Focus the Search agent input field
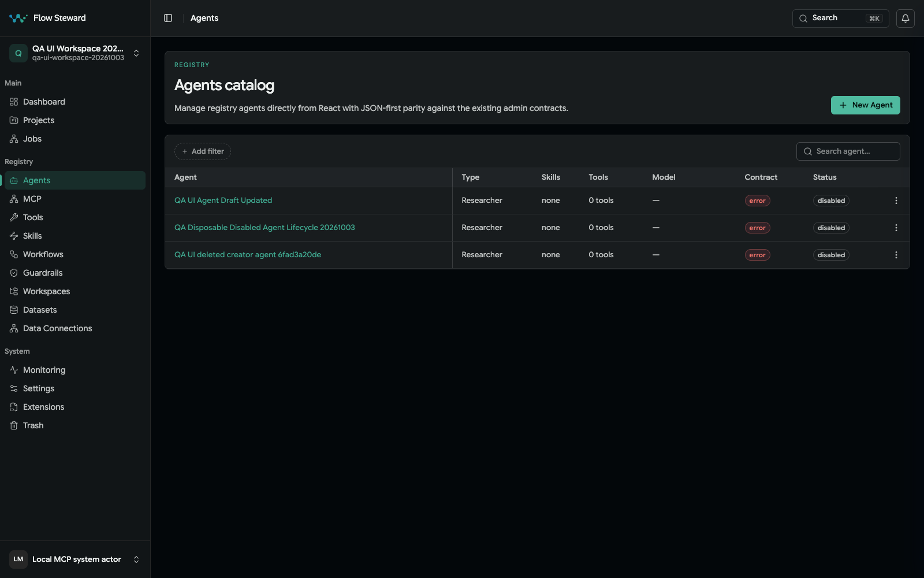The image size is (924, 578). pyautogui.click(x=848, y=151)
